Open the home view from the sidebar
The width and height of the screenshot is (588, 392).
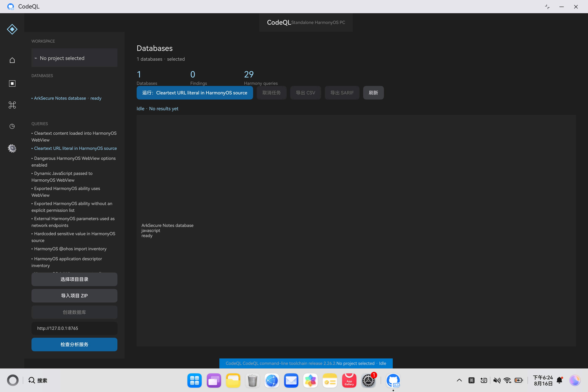pos(12,60)
